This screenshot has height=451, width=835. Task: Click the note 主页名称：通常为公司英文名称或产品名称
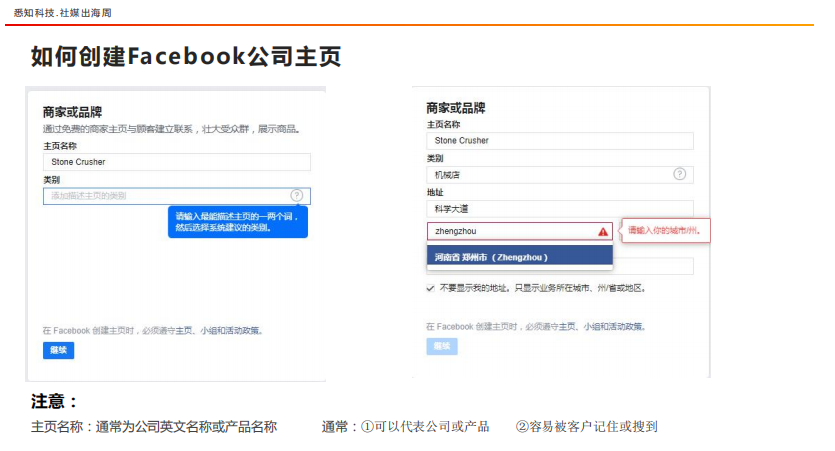pos(154,427)
